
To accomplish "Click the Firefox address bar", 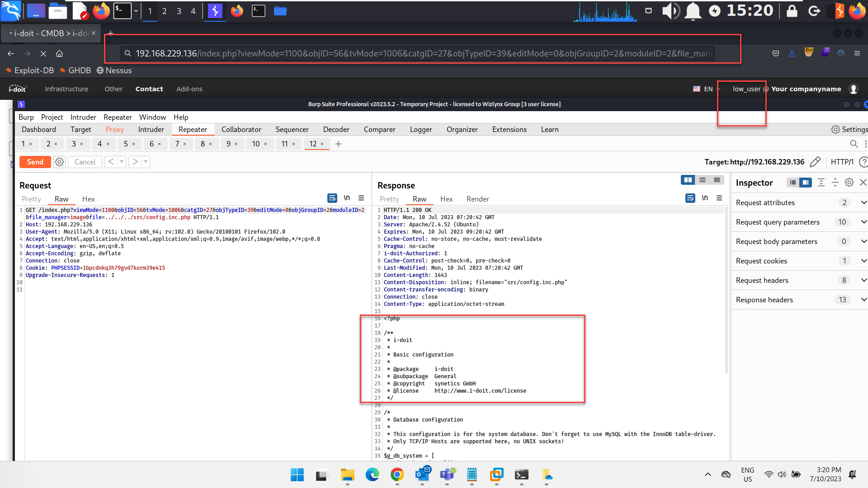I will coord(417,53).
